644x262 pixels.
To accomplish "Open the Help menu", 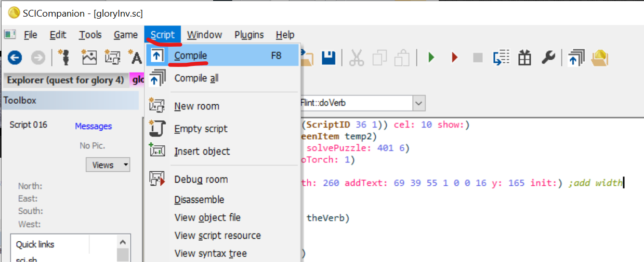I will 285,35.
